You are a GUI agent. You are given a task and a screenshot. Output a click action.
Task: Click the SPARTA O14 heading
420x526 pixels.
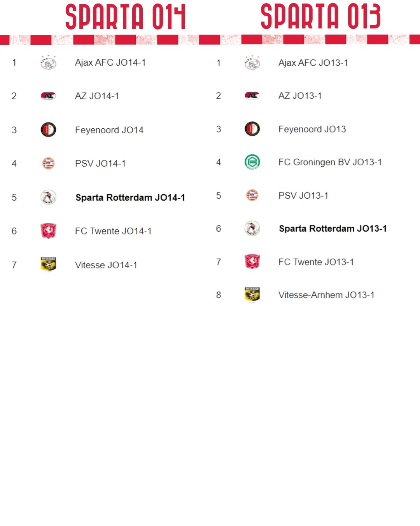coord(126,17)
